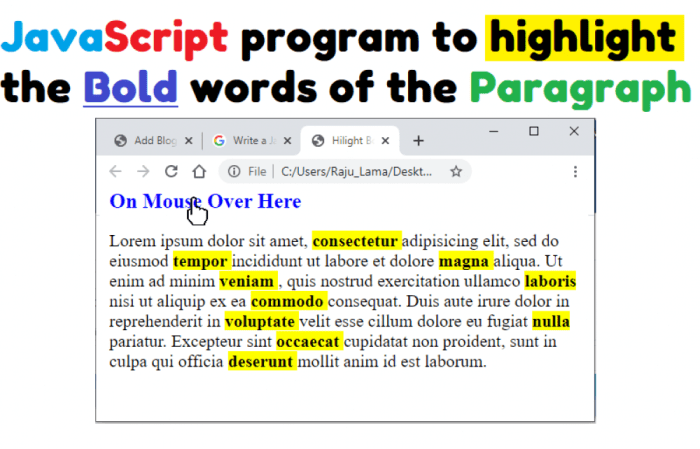Minimize the browser window

click(494, 131)
